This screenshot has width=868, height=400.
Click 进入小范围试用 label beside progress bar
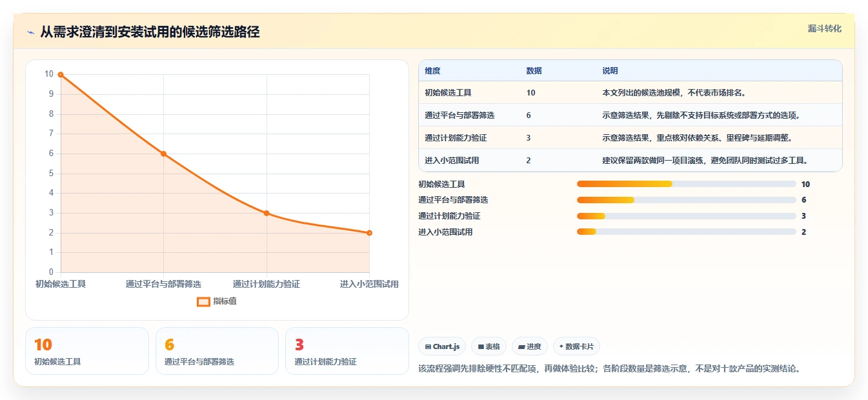[445, 232]
